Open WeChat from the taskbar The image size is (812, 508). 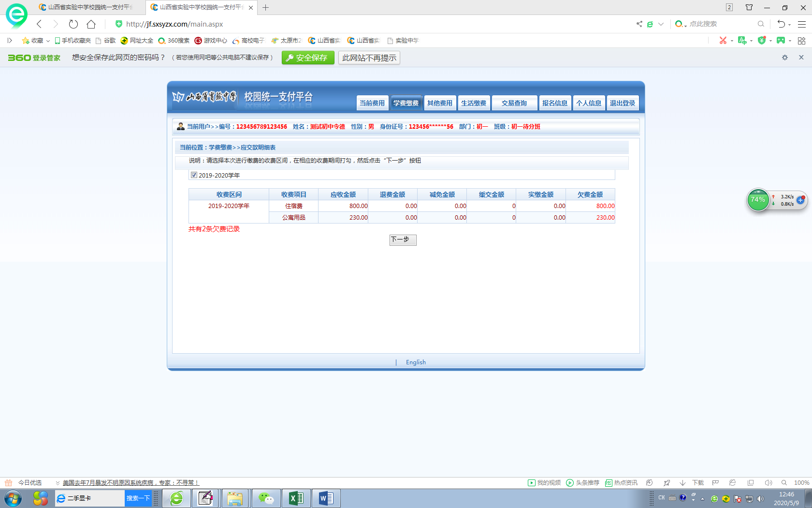pos(266,498)
